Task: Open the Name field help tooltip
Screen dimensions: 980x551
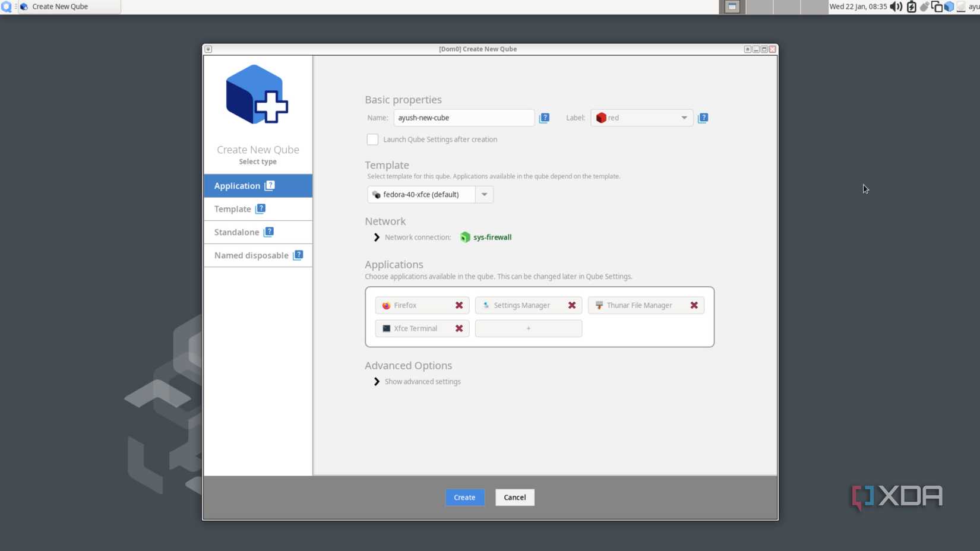Action: tap(544, 118)
